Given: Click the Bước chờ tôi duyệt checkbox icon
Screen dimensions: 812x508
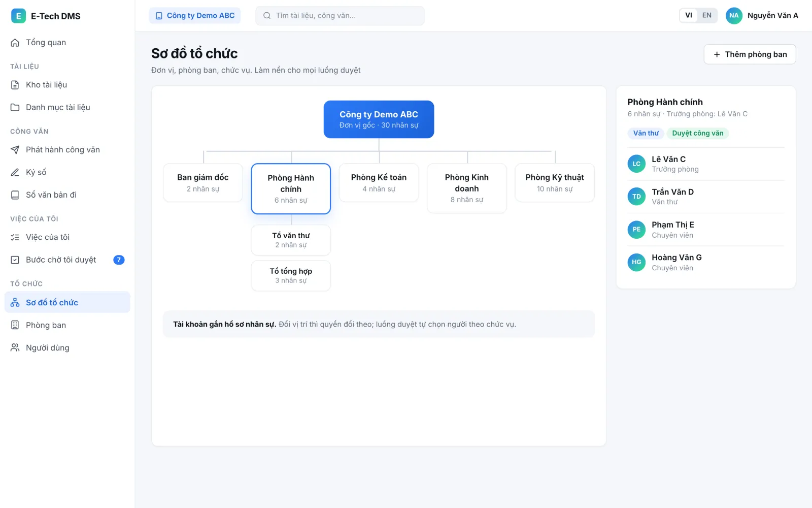Looking at the screenshot, I should tap(15, 260).
